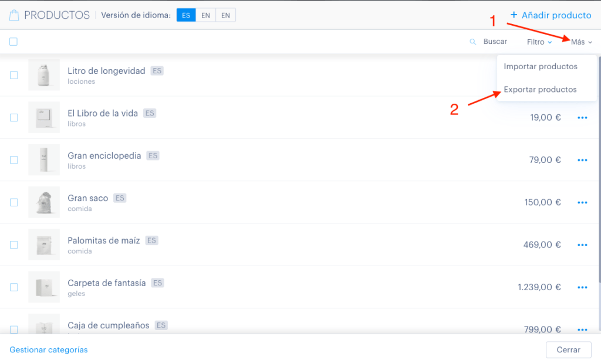The width and height of the screenshot is (601, 364).
Task: Open Gestionar categorías link
Action: 49,350
